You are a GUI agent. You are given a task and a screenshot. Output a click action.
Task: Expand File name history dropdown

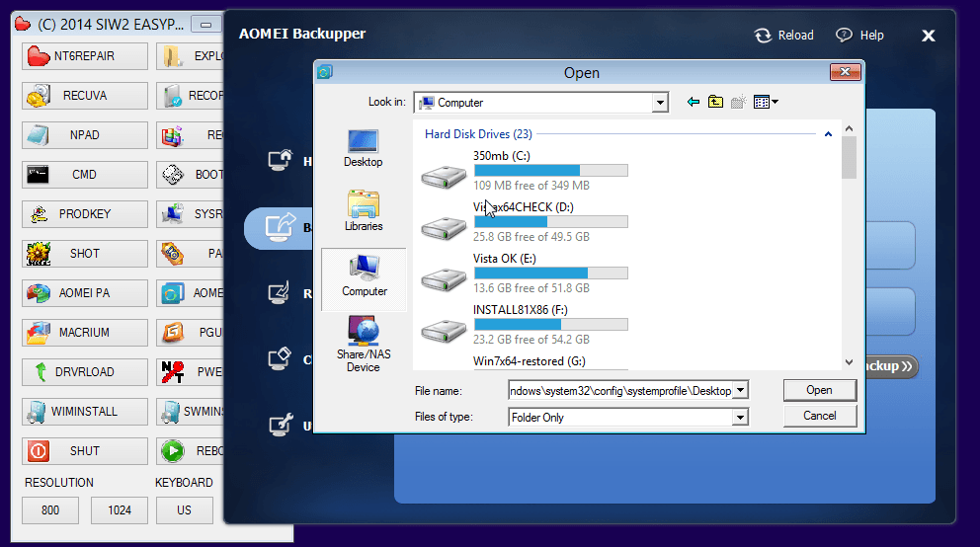pos(741,391)
